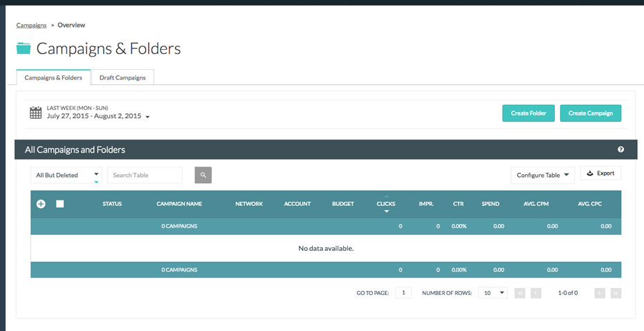Click the magnifier search button

203,176
